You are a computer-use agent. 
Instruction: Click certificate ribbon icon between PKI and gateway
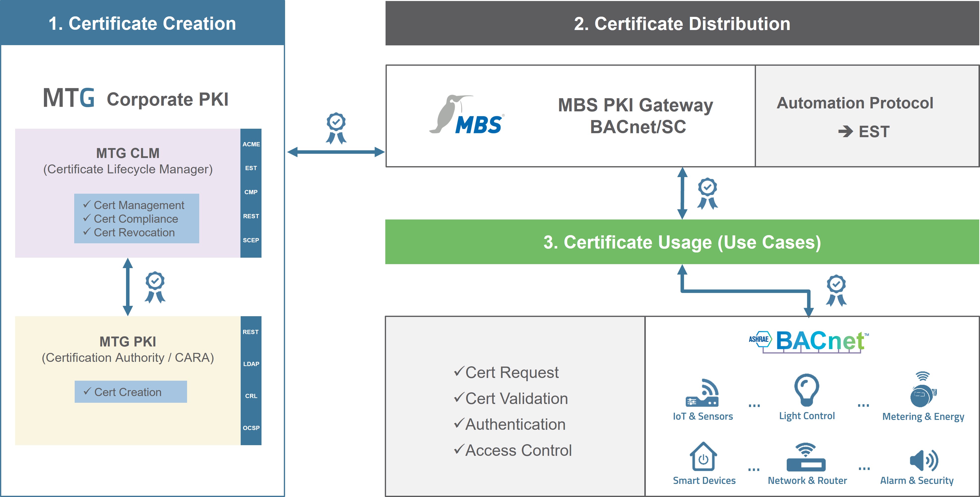coord(336,128)
